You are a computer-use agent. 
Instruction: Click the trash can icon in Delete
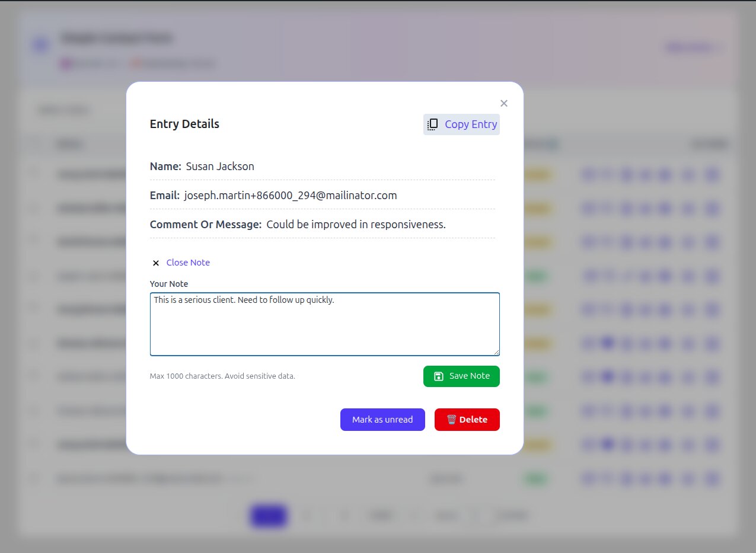tap(451, 420)
